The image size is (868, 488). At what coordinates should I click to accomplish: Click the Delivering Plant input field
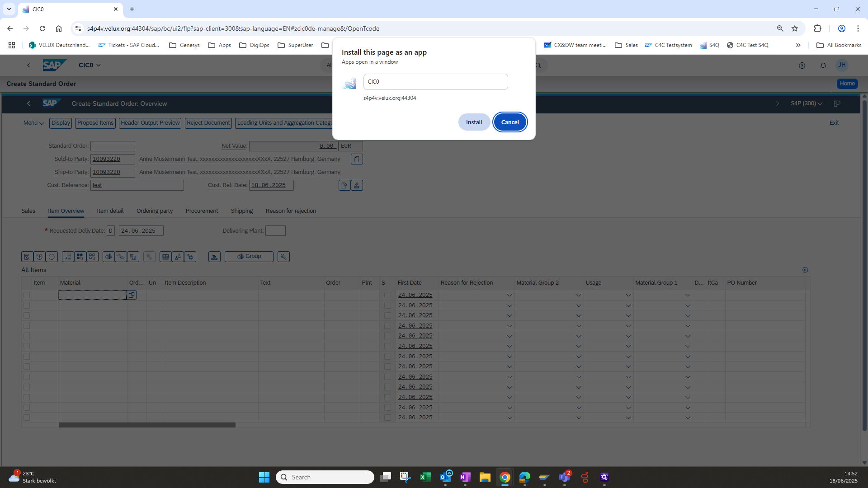pos(275,231)
